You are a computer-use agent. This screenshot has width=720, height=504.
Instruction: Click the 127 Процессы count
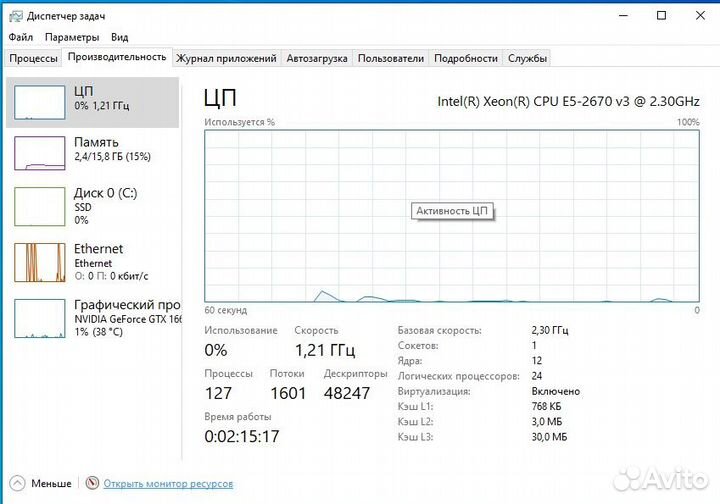[x=218, y=393]
